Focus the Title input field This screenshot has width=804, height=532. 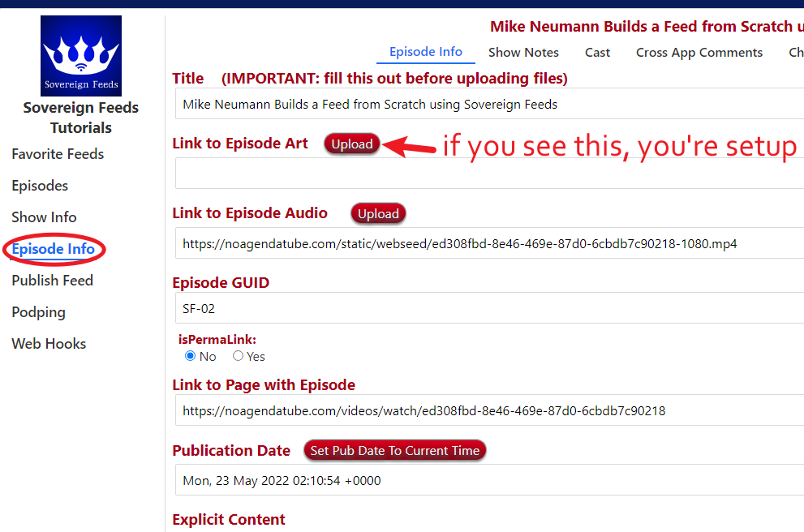tap(490, 104)
